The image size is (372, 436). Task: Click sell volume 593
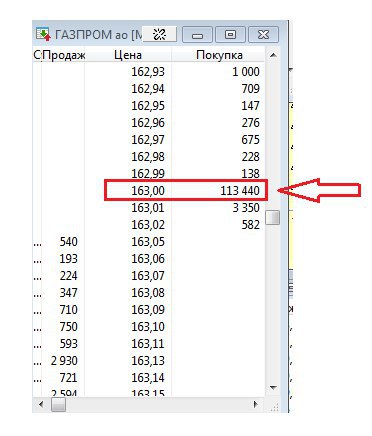click(x=69, y=344)
